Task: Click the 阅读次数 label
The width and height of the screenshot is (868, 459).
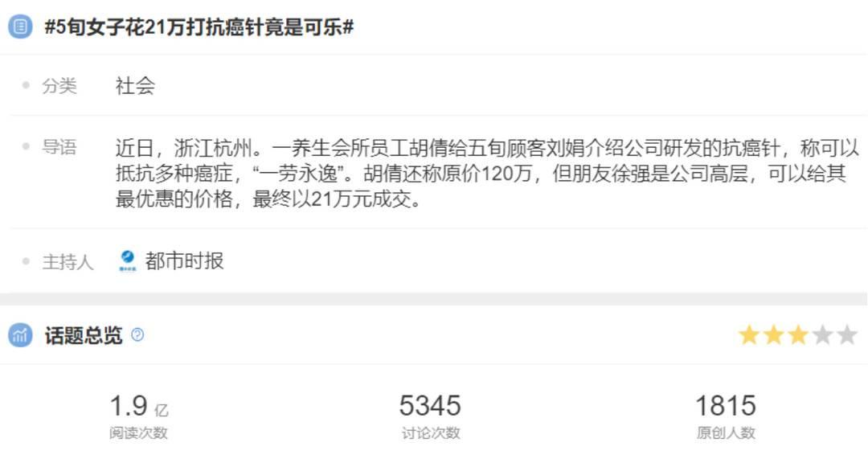Action: coord(138,432)
